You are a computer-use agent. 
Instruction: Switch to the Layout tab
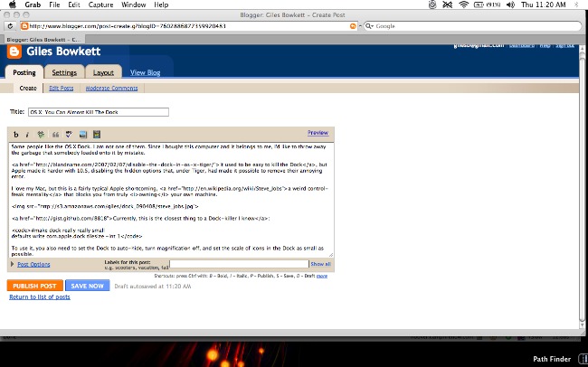[103, 72]
